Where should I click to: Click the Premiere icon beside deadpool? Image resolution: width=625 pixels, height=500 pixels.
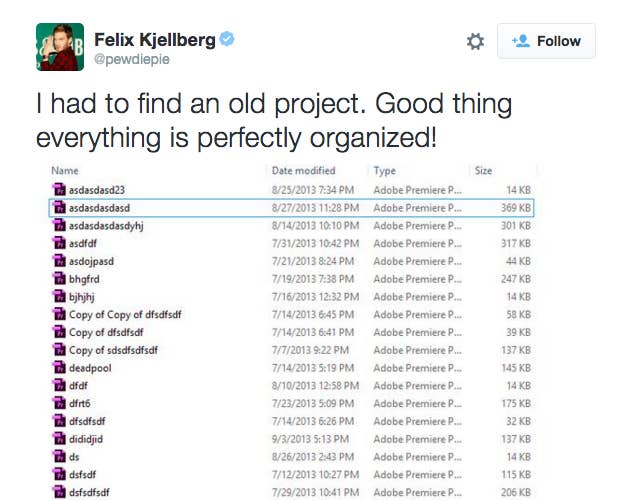coord(58,368)
